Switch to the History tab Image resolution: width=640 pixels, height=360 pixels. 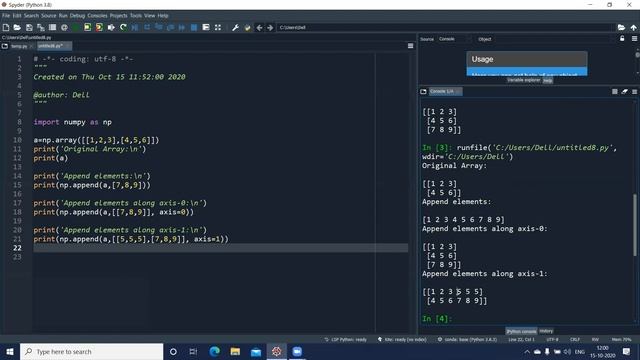[546, 331]
